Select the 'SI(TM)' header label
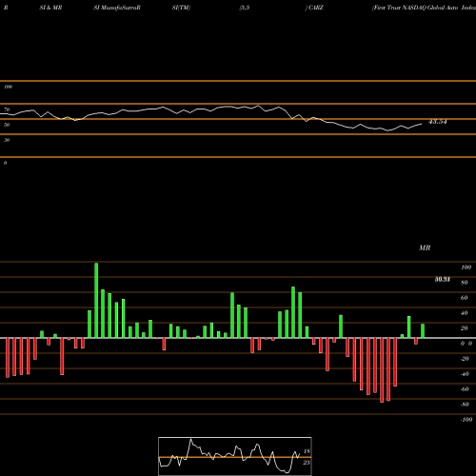Image resolution: width=476 pixels, height=476 pixels. click(x=181, y=8)
